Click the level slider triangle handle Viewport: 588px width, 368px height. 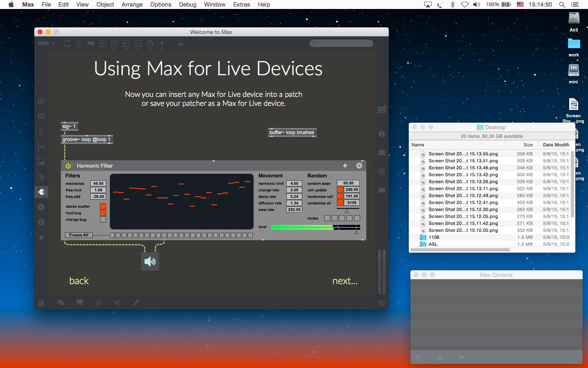pos(356,232)
